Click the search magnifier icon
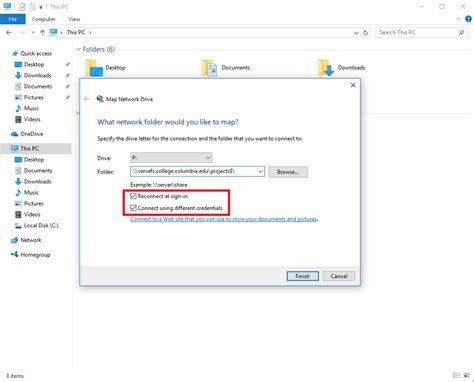Image resolution: width=474 pixels, height=382 pixels. (461, 32)
